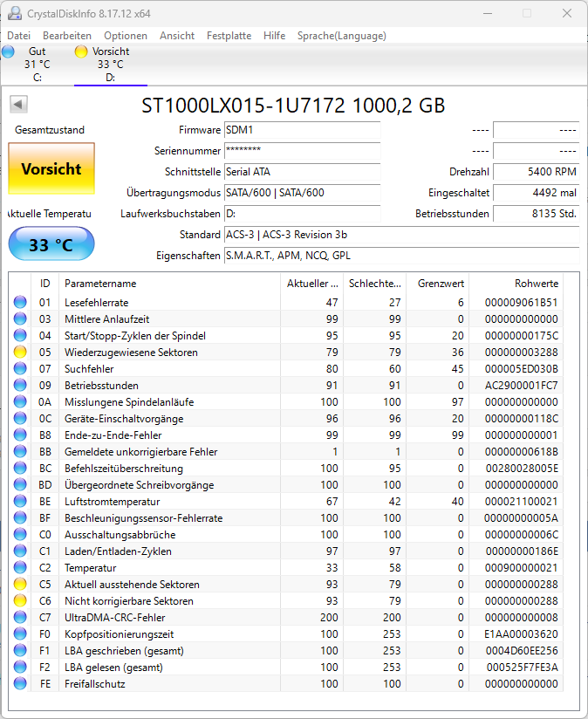
Task: Select the yellow Vorsicht status orb for drive D:
Action: (81, 51)
